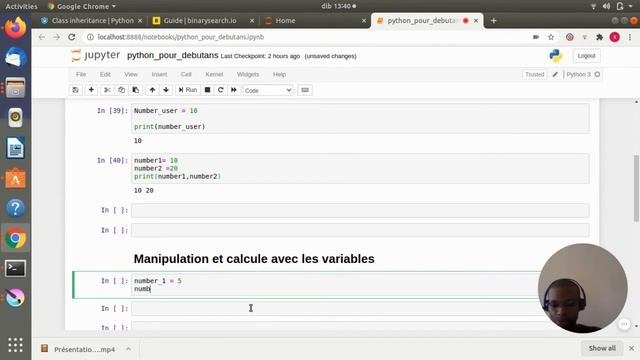Expand the Présentatio....mp4 download options chevron
The height and width of the screenshot is (360, 640).
tap(129, 349)
